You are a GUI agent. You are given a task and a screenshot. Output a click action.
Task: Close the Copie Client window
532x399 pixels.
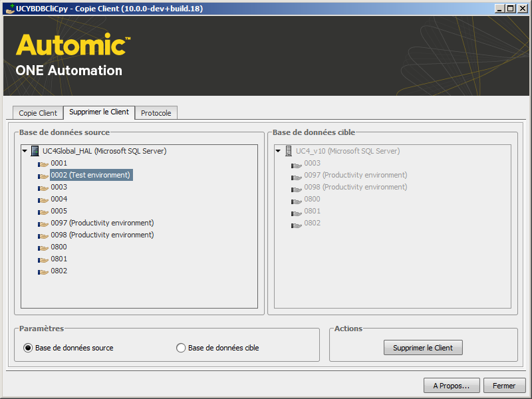tap(523, 9)
